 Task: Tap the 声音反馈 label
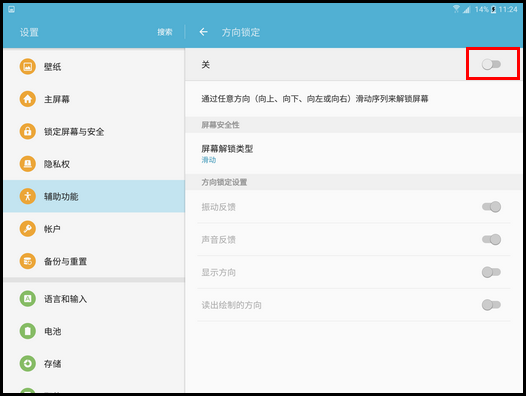[218, 240]
